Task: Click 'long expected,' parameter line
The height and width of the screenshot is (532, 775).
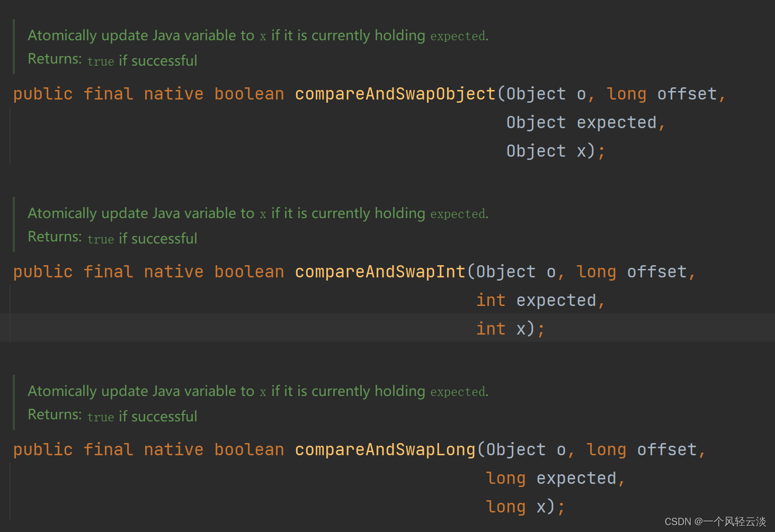Action: 556,478
